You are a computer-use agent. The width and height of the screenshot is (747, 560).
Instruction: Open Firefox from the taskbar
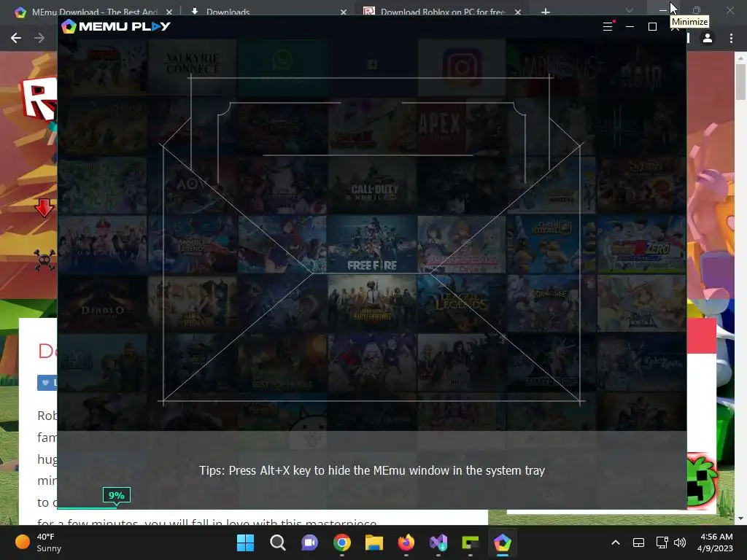406,542
